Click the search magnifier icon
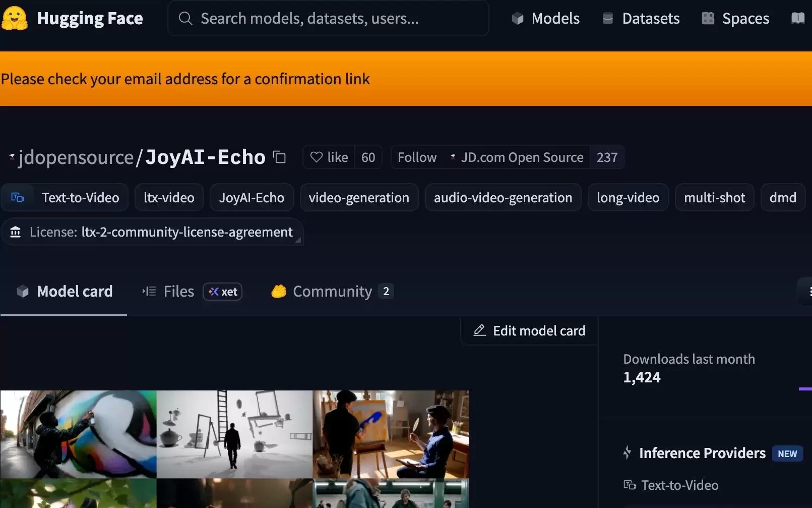The width and height of the screenshot is (812, 508). [185, 19]
